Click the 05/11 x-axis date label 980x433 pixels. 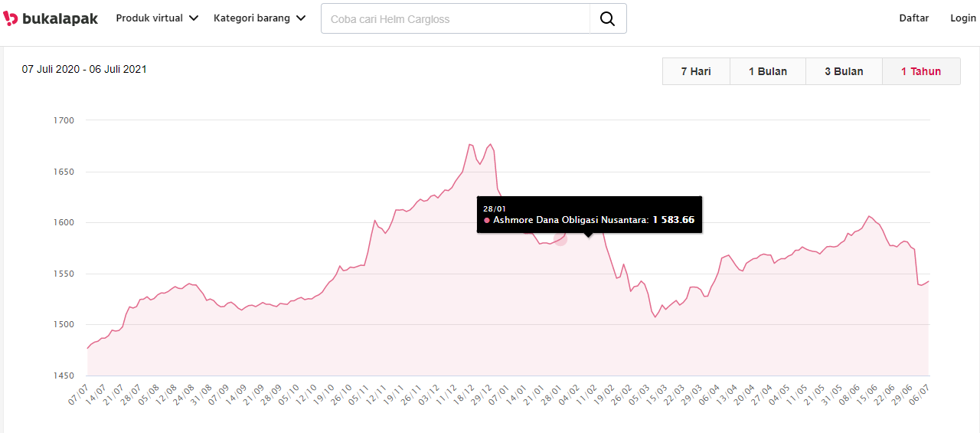click(359, 395)
